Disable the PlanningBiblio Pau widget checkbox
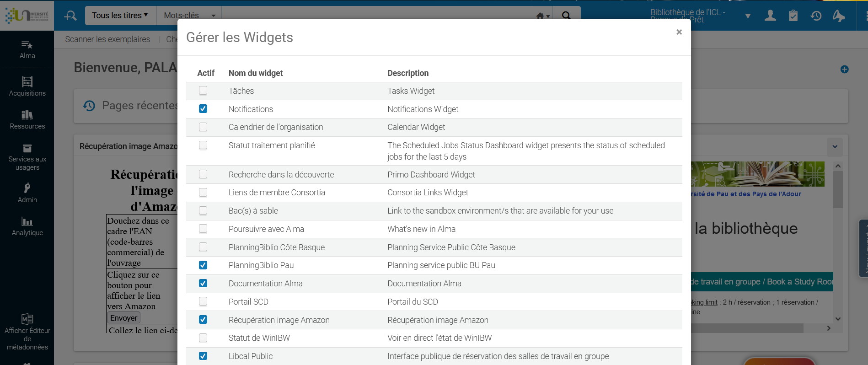Viewport: 868px width, 365px height. coord(203,265)
